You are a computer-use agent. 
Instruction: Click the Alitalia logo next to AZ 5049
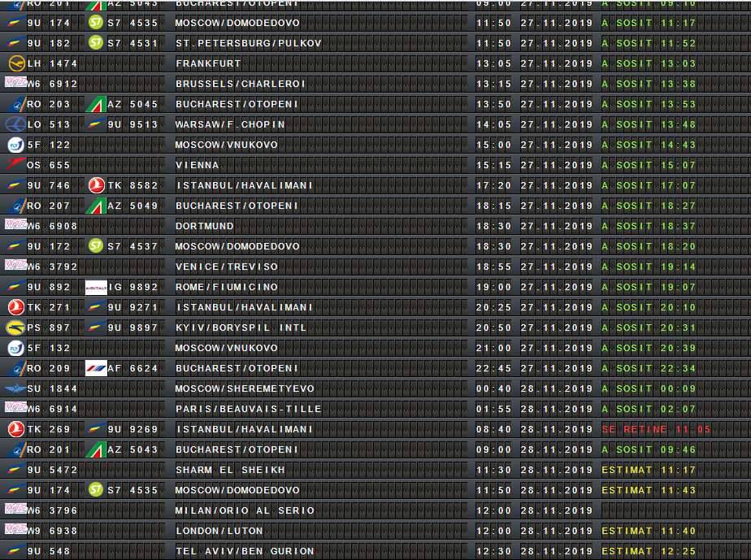tap(96, 206)
